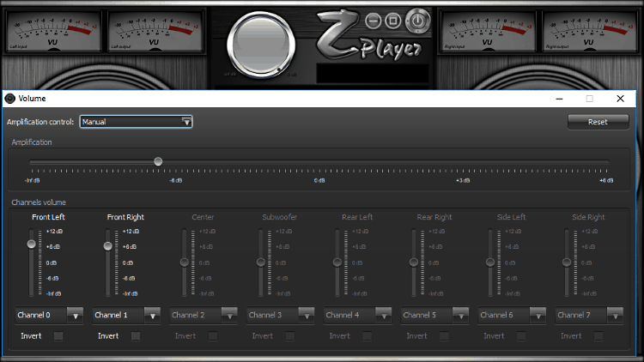644x362 pixels.
Task: Open the Channel 4 dropdown
Action: click(x=358, y=315)
